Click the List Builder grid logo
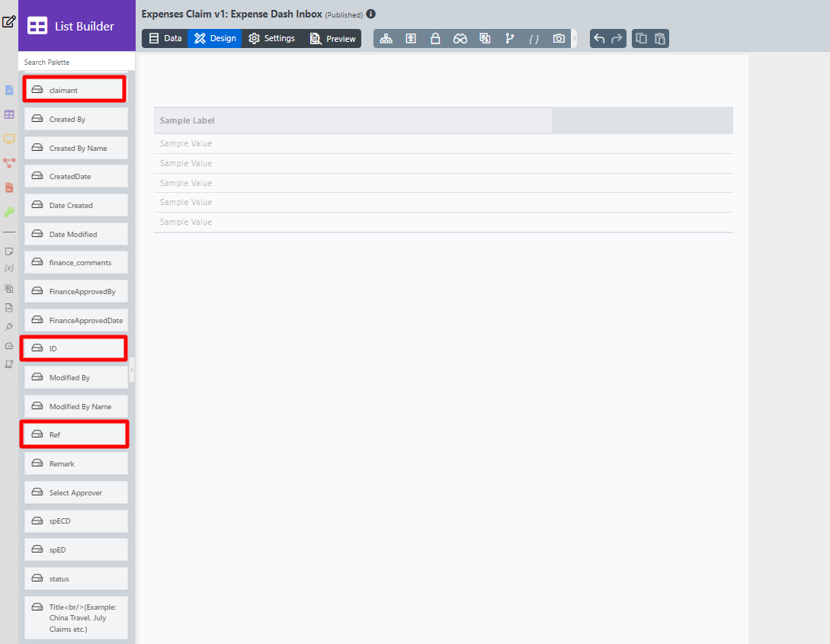The width and height of the screenshot is (830, 644). click(37, 26)
